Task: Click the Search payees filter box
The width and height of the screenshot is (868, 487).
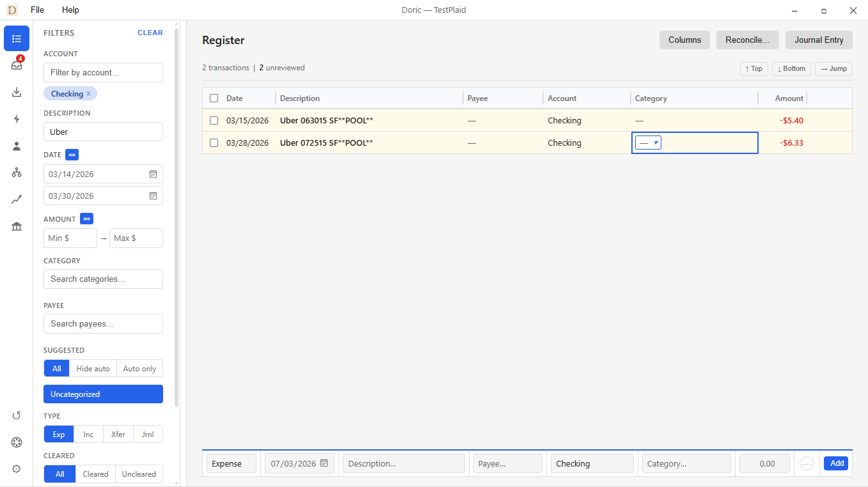Action: pos(103,323)
